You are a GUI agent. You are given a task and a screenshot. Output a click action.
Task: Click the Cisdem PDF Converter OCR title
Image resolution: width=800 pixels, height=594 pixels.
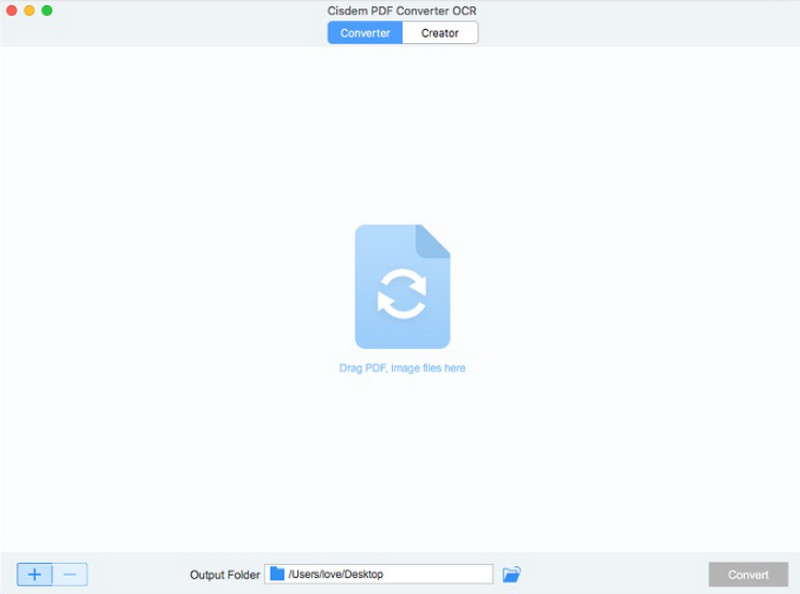(x=402, y=10)
